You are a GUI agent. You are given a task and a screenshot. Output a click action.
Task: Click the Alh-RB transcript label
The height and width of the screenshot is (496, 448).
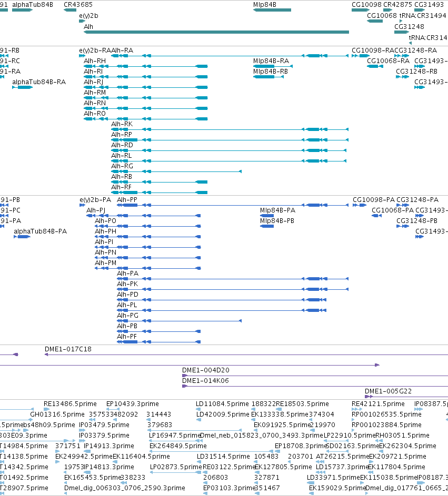(122, 177)
